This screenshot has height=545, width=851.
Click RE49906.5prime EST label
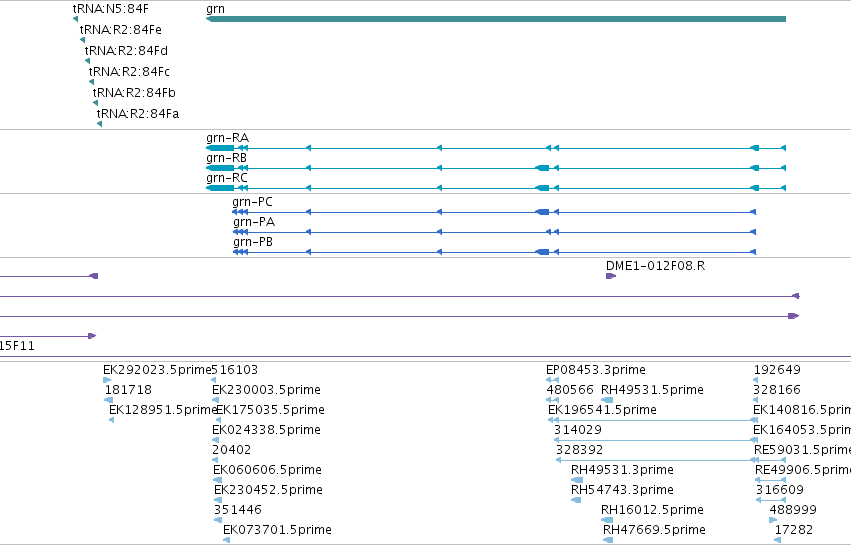click(x=803, y=470)
